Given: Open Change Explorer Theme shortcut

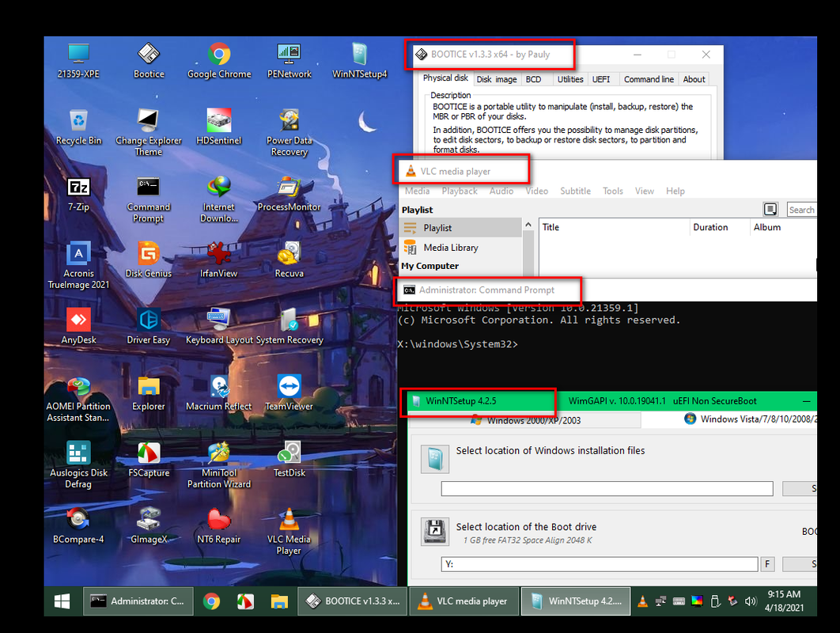Looking at the screenshot, I should (149, 133).
